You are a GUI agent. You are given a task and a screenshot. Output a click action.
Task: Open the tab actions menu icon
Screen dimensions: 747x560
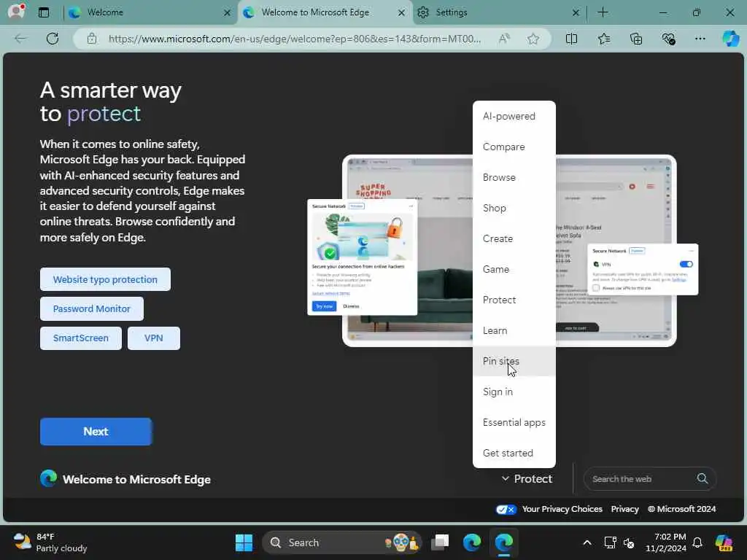pyautogui.click(x=43, y=12)
